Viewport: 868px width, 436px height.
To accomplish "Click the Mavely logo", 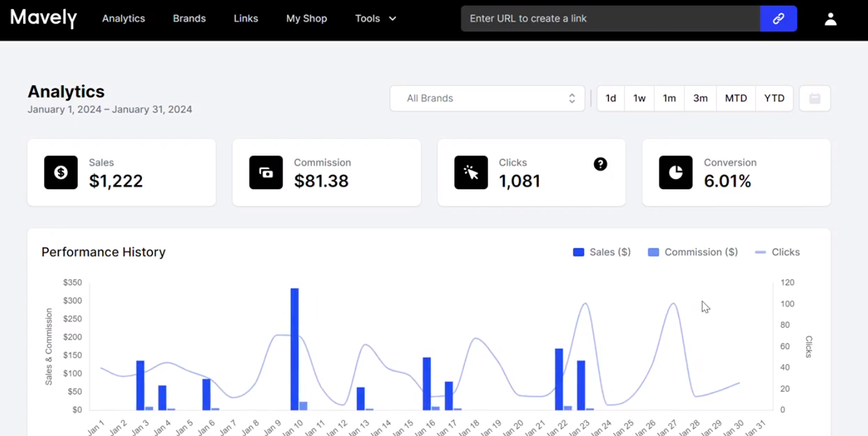I will pyautogui.click(x=43, y=18).
